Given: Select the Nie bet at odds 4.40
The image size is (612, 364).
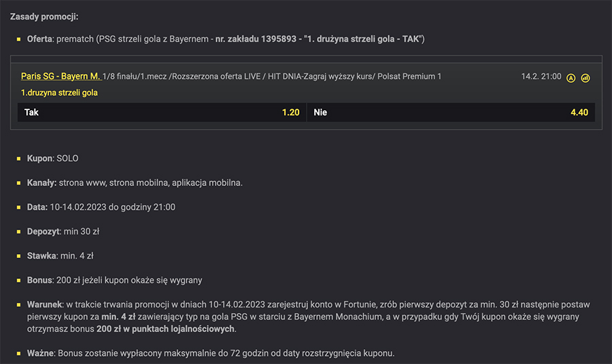Looking at the screenshot, I should pyautogui.click(x=451, y=112).
